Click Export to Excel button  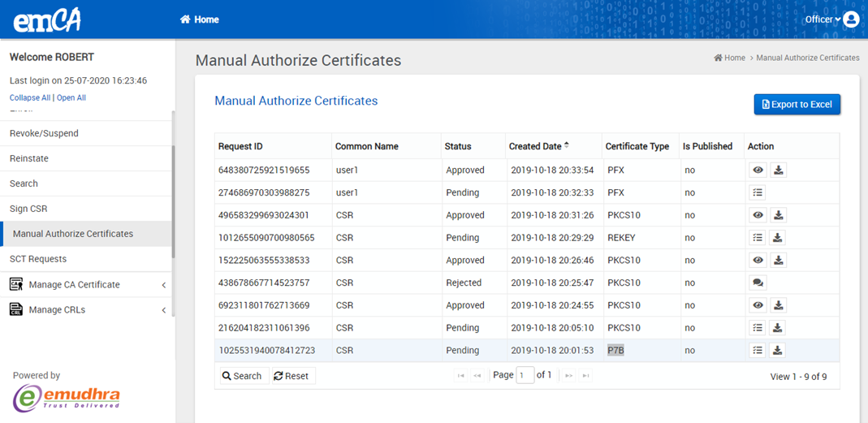(x=797, y=105)
